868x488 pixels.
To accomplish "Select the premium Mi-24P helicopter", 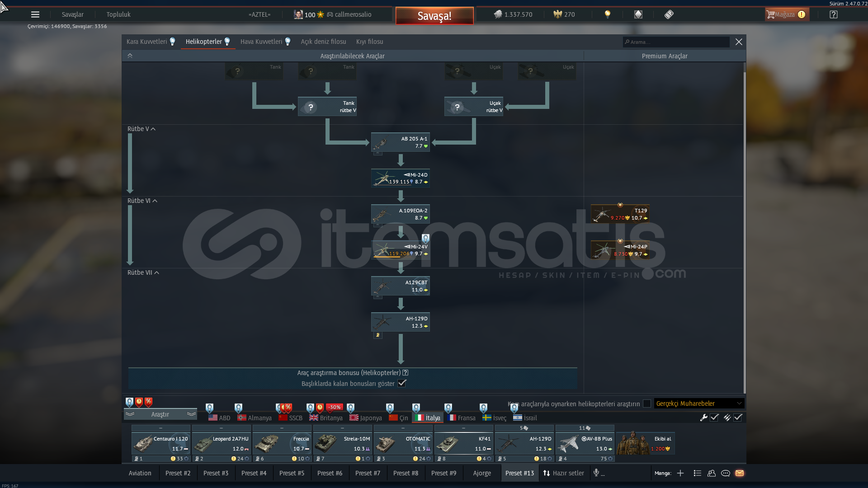I will pyautogui.click(x=620, y=250).
